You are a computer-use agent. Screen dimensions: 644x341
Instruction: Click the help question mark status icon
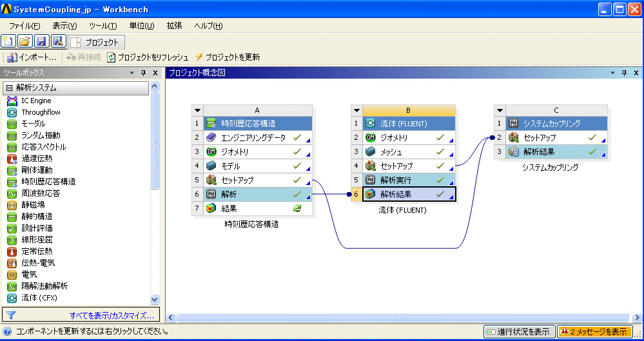tap(7, 331)
